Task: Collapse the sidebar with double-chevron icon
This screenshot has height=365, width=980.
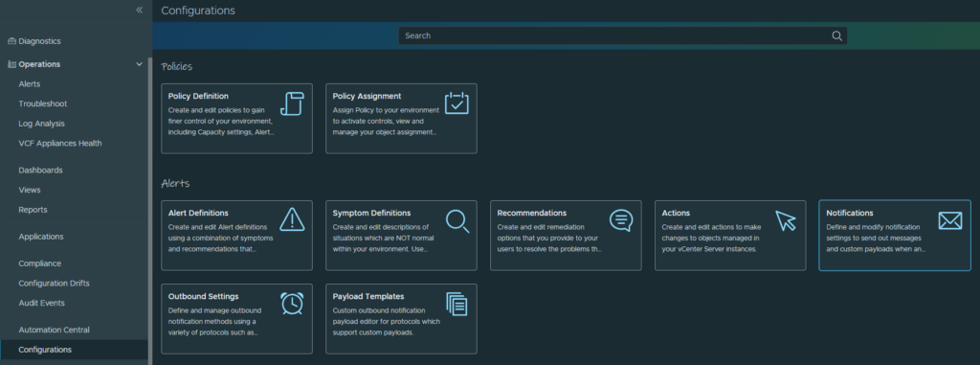Action: pyautogui.click(x=139, y=10)
